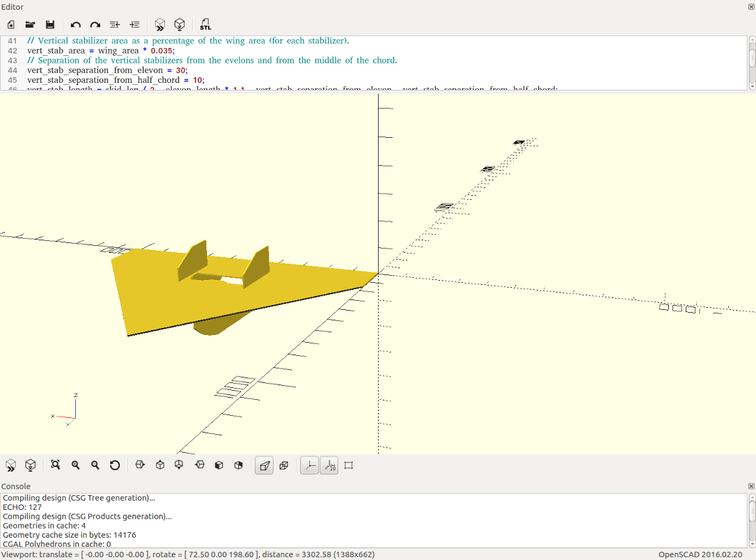Click console line 'ECHO: 127'
This screenshot has height=560, width=756.
pyautogui.click(x=22, y=507)
